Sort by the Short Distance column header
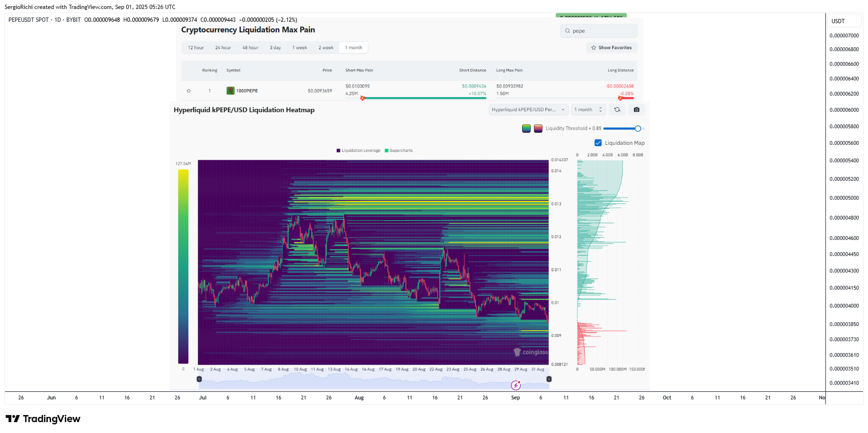This screenshot has height=433, width=868. tap(473, 71)
